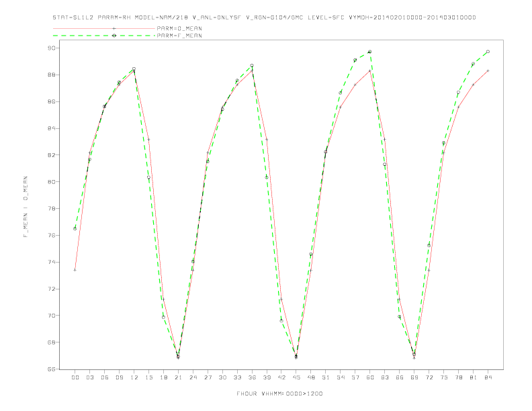Click y-axis tick label 80

(52, 182)
